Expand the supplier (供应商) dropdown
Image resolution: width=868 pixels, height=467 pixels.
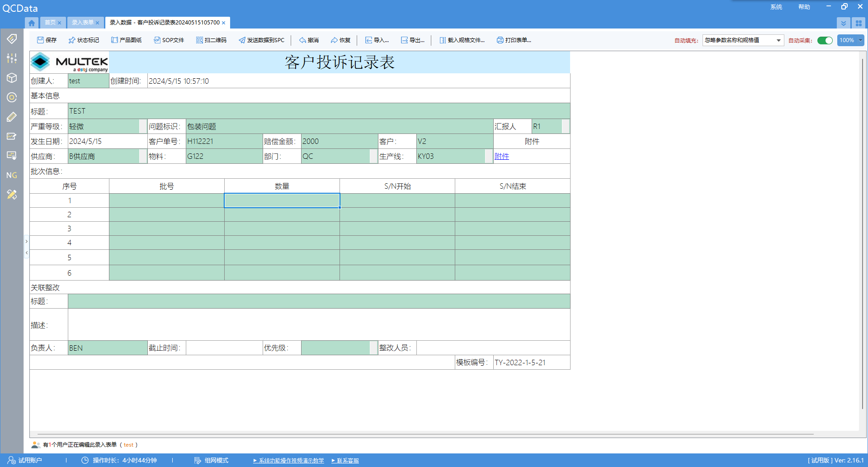coord(143,157)
